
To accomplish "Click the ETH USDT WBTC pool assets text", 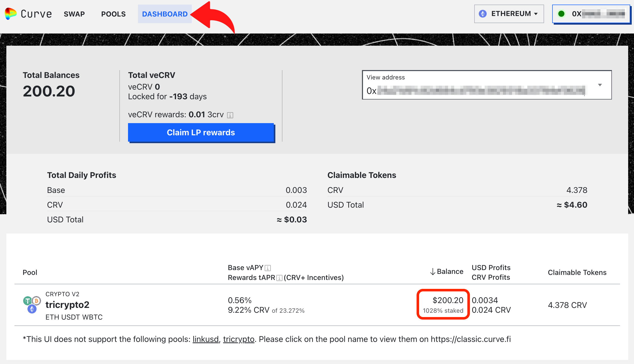I will 74,317.
